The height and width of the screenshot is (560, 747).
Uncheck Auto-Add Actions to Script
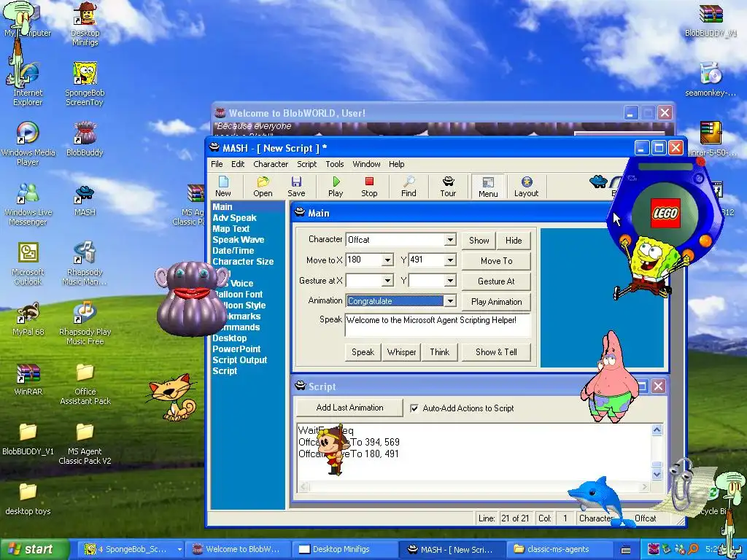(414, 408)
